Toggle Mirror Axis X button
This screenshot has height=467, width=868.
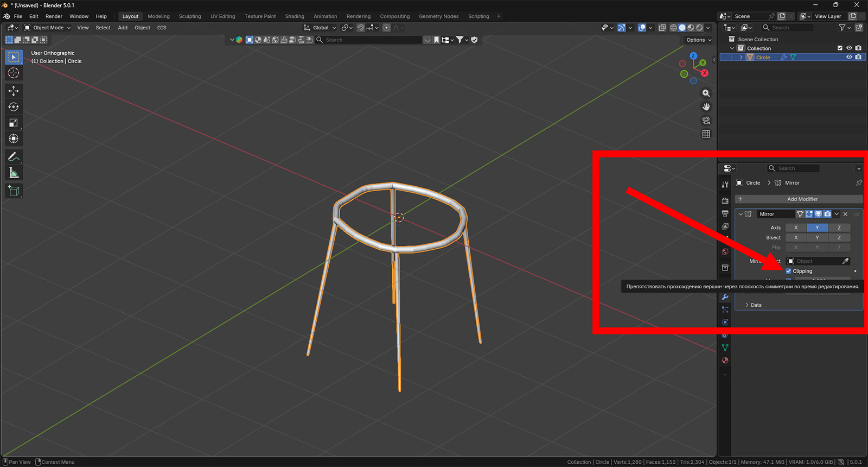(796, 228)
